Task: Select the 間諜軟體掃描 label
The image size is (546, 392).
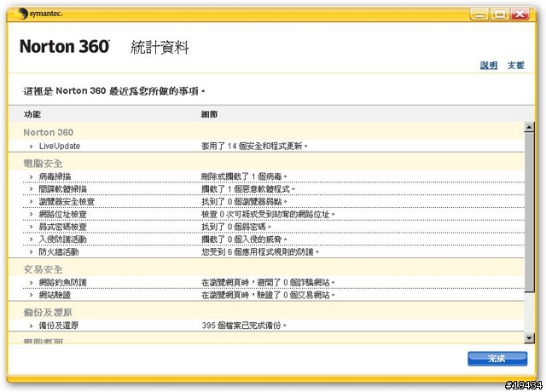Action: 62,189
